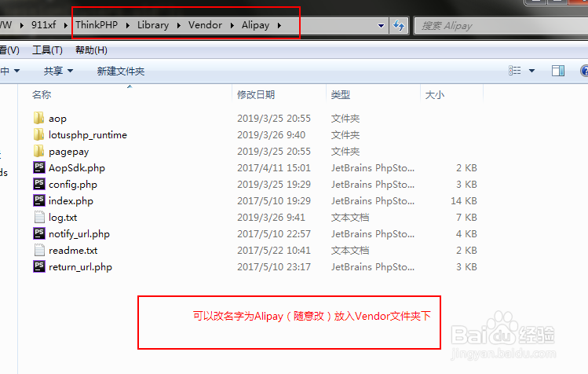Select the file name log.txt

[x=63, y=218]
